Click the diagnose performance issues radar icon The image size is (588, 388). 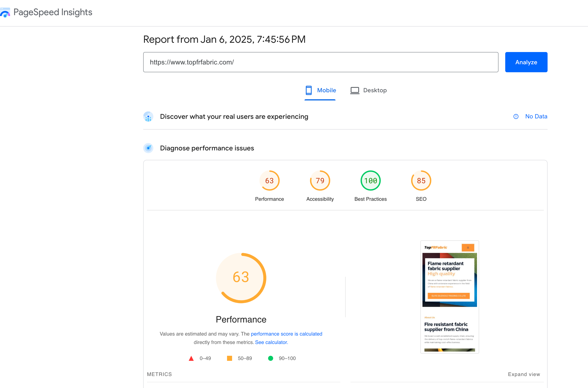click(148, 148)
